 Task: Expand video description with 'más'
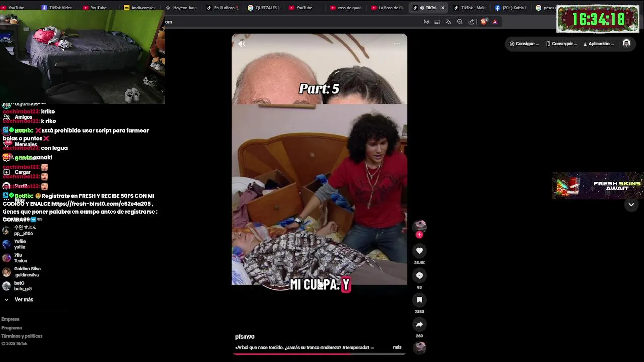coord(397,347)
